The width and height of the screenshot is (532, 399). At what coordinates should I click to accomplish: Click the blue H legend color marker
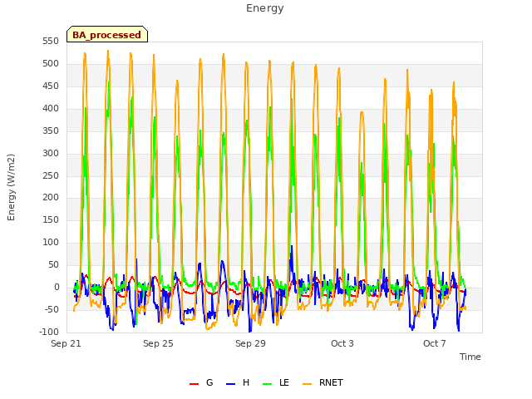point(230,384)
